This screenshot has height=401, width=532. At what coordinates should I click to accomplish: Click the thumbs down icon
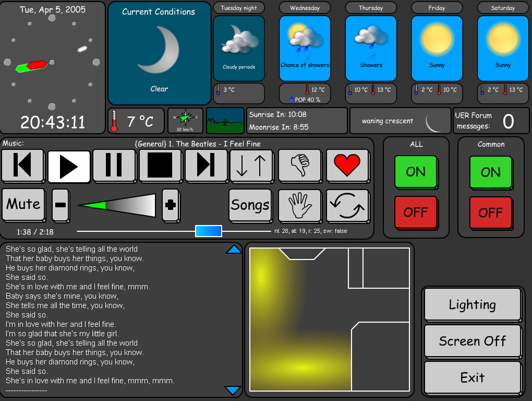pos(299,166)
